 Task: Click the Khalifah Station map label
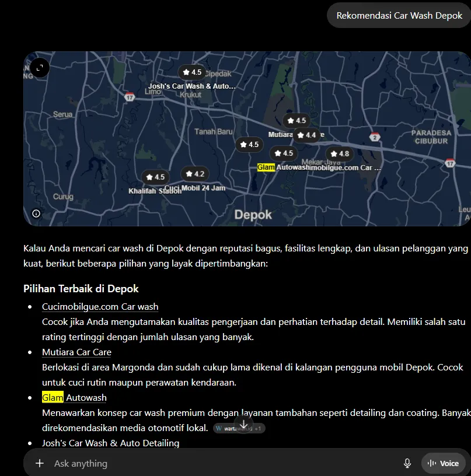coord(155,191)
